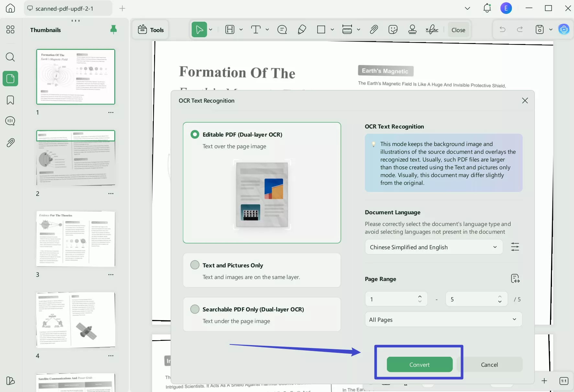Image resolution: width=574 pixels, height=392 pixels.
Task: Pick the Highlighter pen tool
Action: 301,29
